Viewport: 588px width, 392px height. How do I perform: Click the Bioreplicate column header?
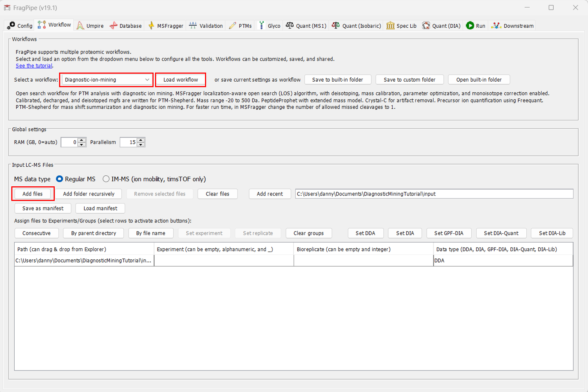coord(363,249)
